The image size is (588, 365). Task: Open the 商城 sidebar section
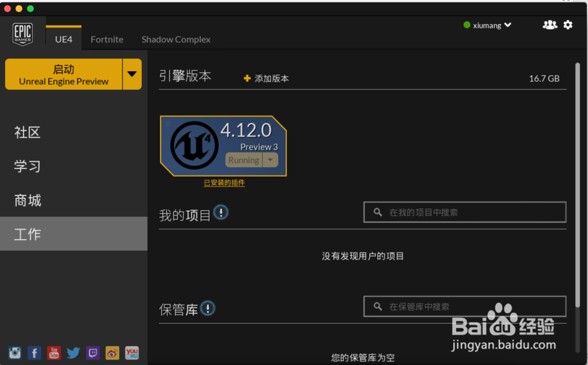pos(73,200)
